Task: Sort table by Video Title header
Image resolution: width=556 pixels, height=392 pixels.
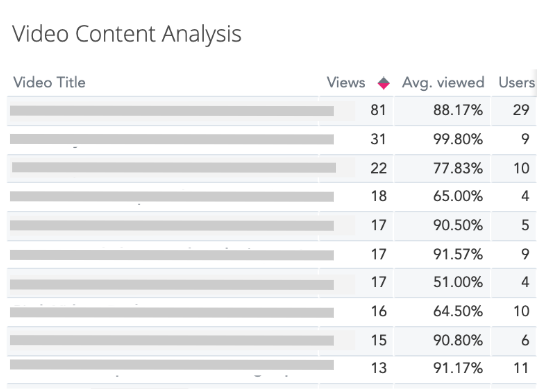Action: [x=49, y=82]
